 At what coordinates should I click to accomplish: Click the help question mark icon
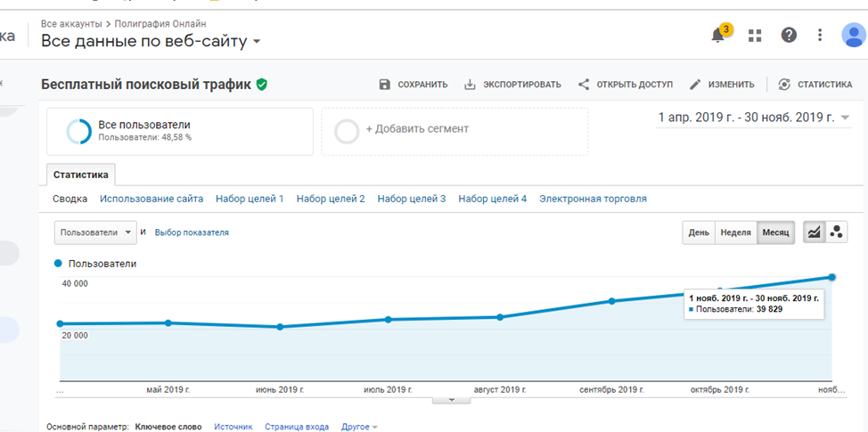[789, 36]
